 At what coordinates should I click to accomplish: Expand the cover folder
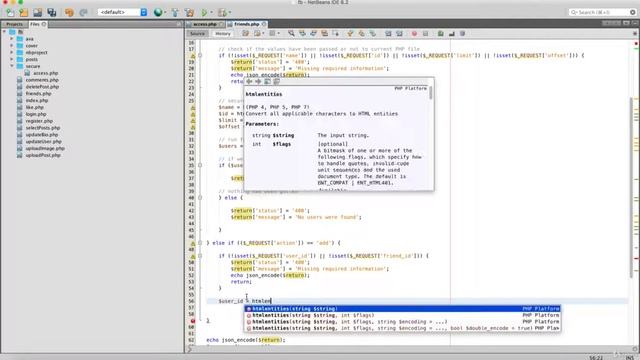click(x=11, y=46)
